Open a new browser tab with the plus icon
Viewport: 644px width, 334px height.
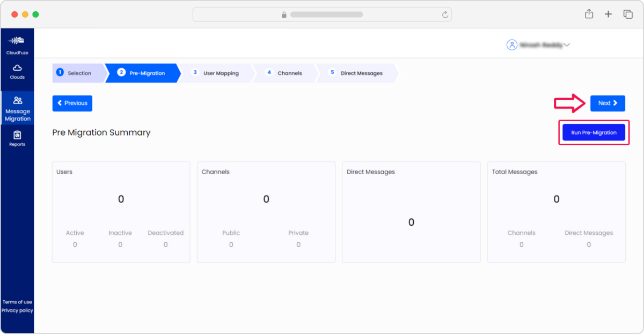[x=608, y=14]
